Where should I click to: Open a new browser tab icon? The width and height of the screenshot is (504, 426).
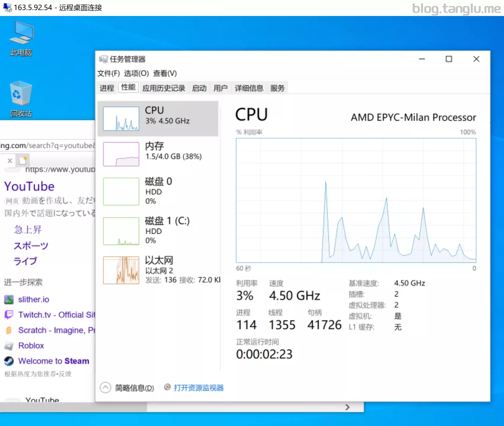(x=23, y=160)
